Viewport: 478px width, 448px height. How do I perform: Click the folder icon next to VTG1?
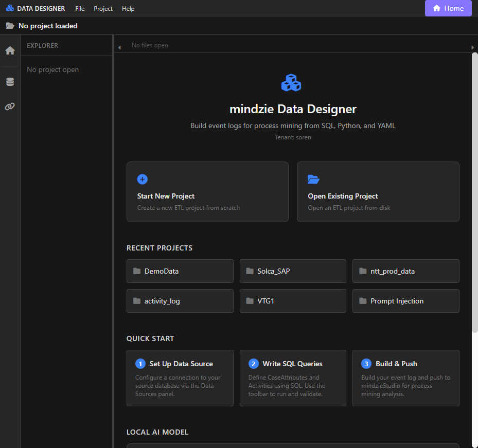(x=250, y=301)
